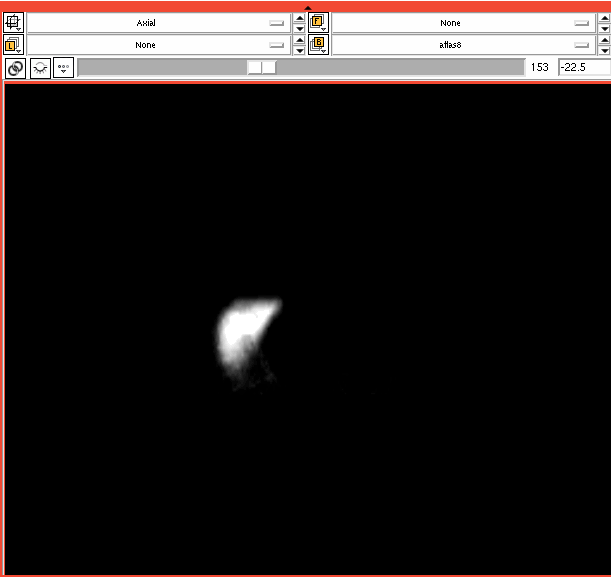This screenshot has width=611, height=577.
Task: Click the foreground layer (F) icon
Action: 318,22
